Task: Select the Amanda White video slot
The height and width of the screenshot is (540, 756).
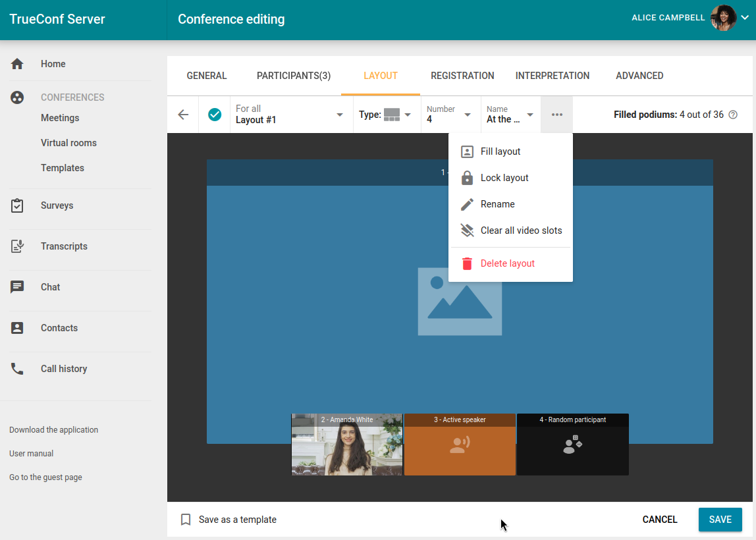Action: [347, 445]
